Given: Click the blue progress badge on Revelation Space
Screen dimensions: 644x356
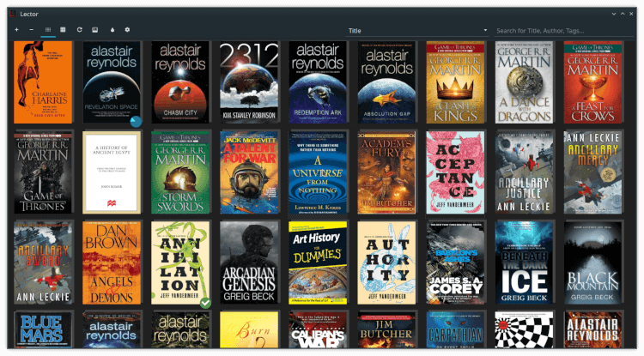Looking at the screenshot, I should pyautogui.click(x=136, y=122).
